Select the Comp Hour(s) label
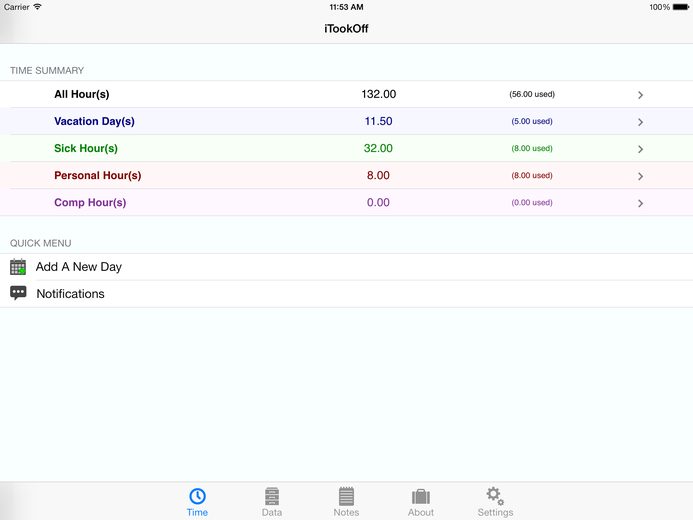 [90, 202]
